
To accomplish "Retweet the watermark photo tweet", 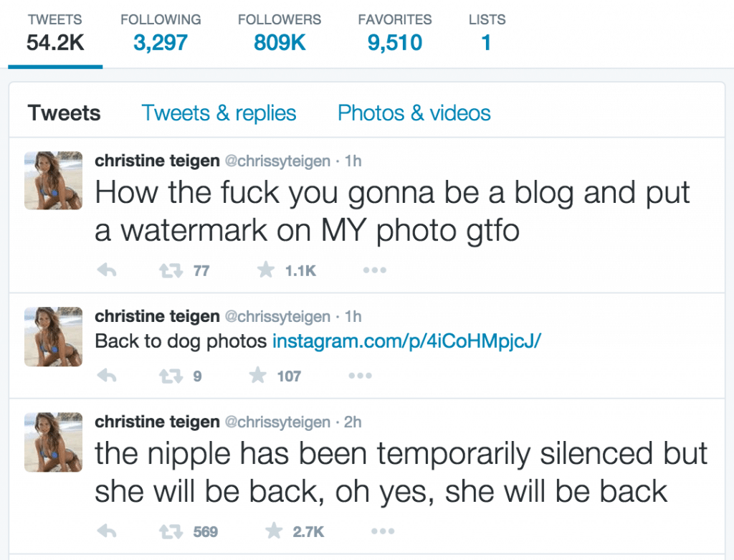I will pos(171,270).
